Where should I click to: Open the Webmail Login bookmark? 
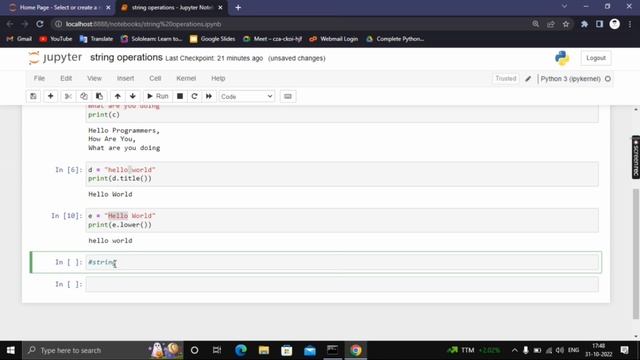tap(333, 39)
